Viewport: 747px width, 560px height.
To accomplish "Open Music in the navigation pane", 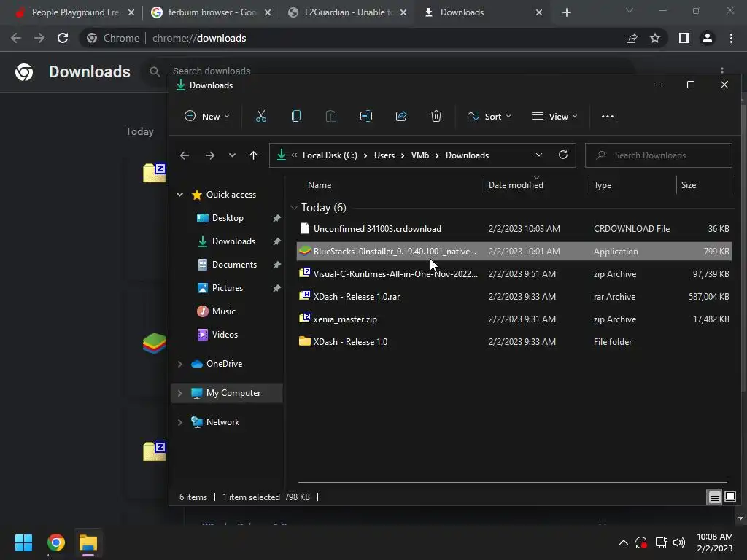I will [223, 311].
